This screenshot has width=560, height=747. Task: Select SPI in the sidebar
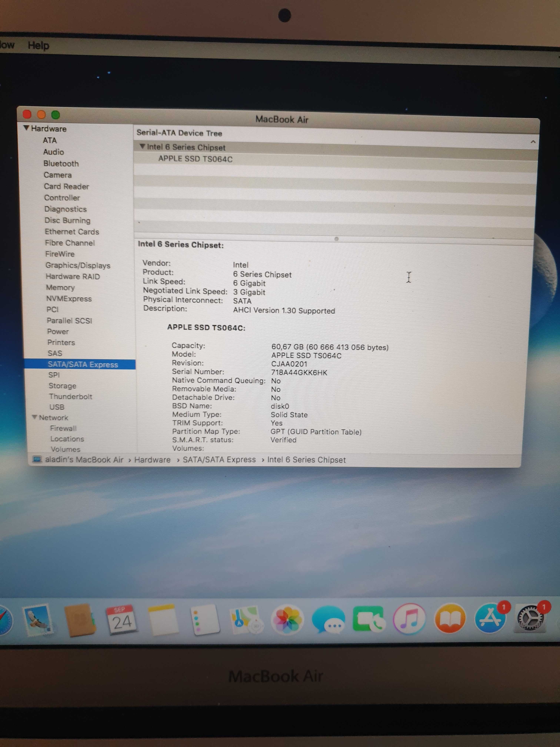54,375
